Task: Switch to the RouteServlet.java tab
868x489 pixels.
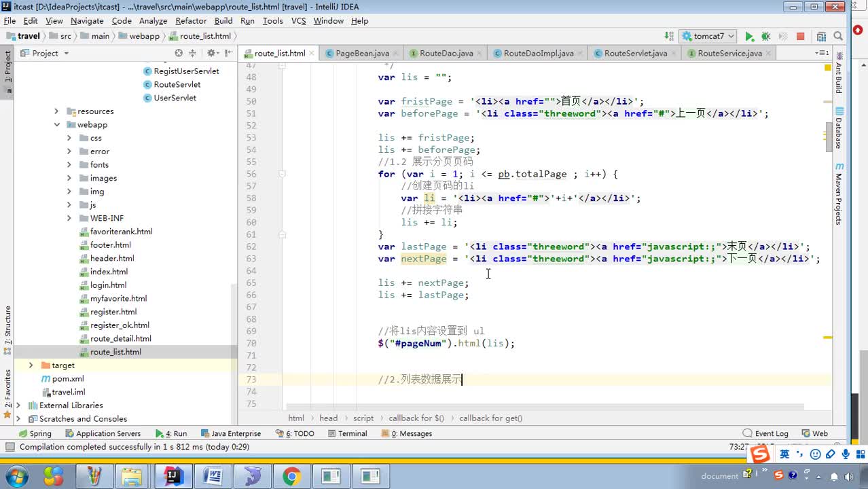Action: [635, 53]
